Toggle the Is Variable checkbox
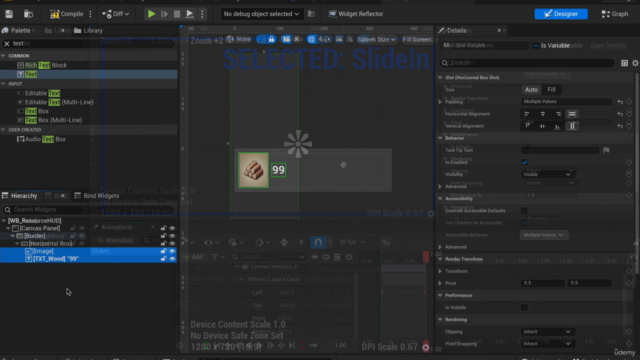Screen dimensions: 640x360 click(536, 46)
